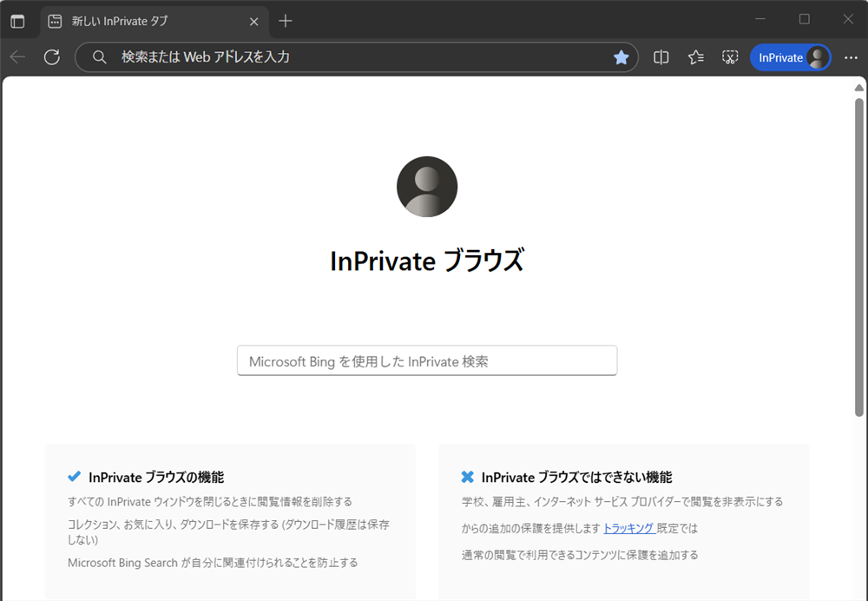Reload the current page

click(x=51, y=56)
